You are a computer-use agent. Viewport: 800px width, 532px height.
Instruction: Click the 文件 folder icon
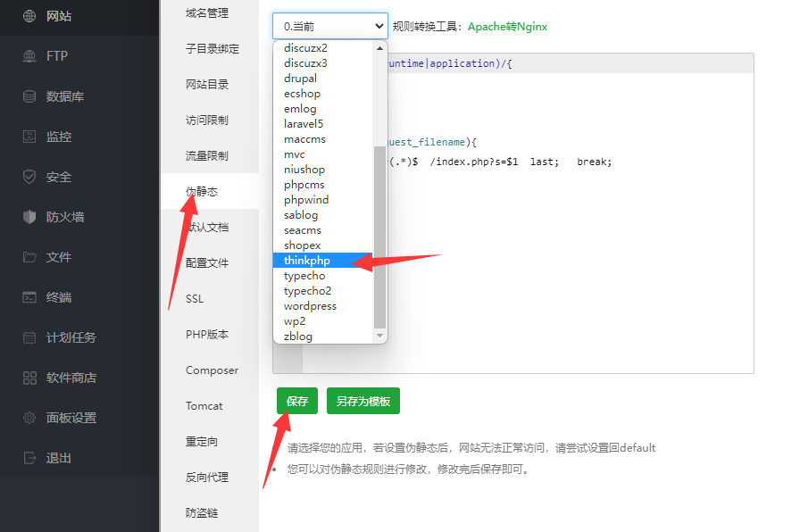click(x=29, y=257)
